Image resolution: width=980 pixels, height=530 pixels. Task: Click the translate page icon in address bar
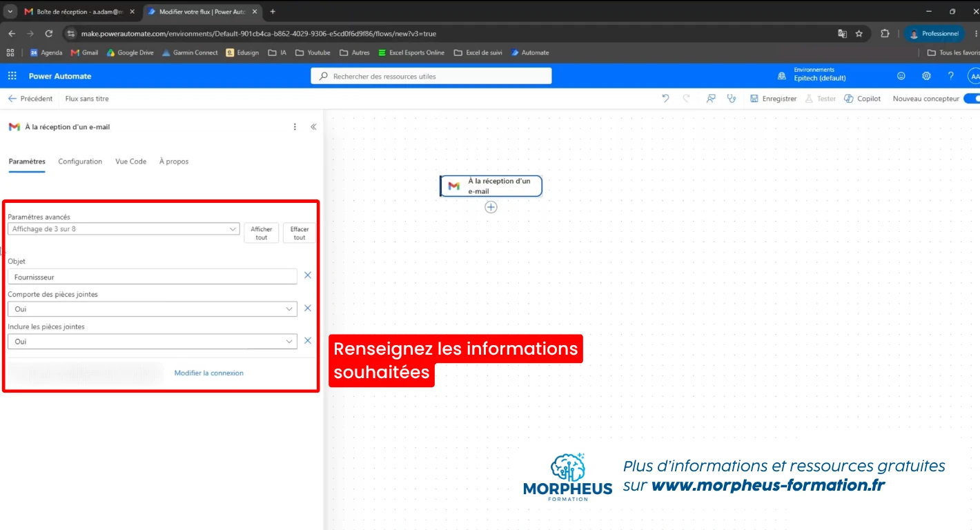coord(842,33)
